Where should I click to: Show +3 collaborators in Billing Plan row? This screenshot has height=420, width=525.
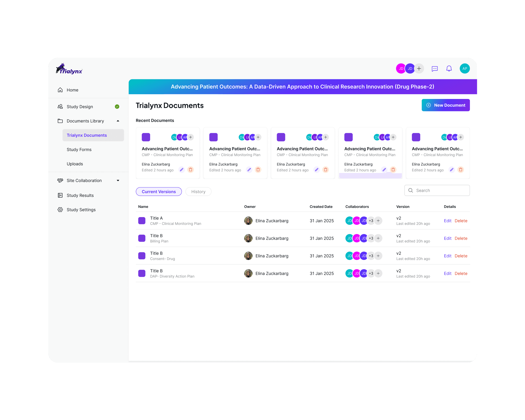pos(371,238)
